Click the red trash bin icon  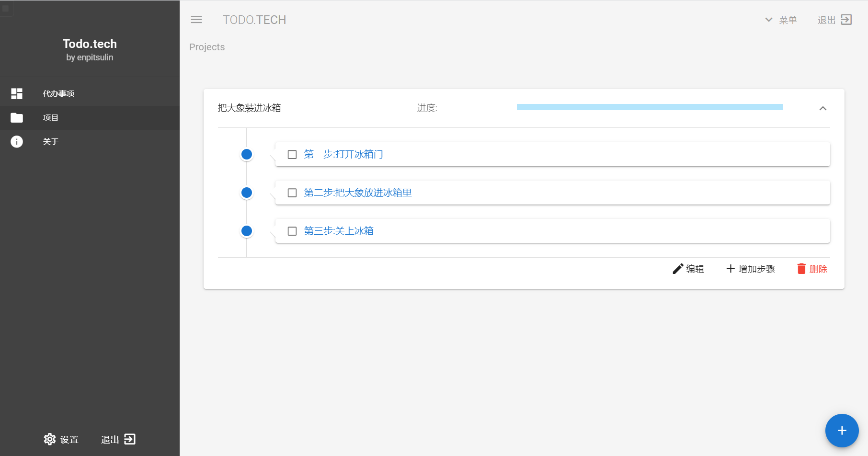pyautogui.click(x=801, y=269)
